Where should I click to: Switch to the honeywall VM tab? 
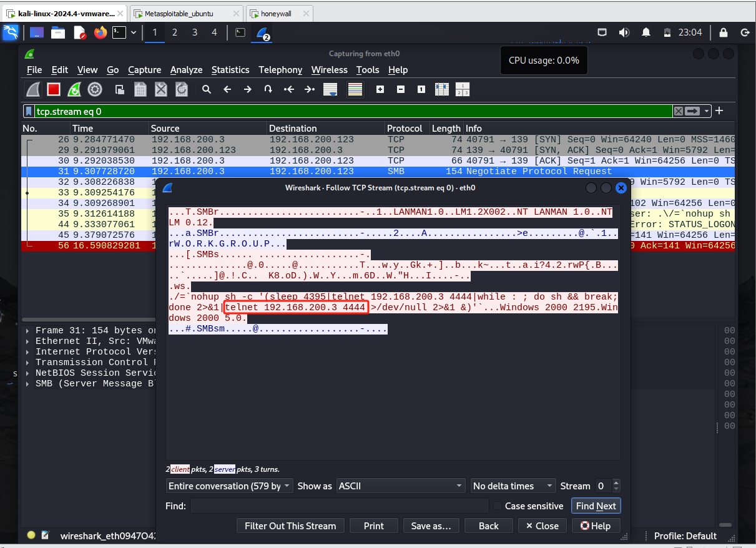click(278, 14)
